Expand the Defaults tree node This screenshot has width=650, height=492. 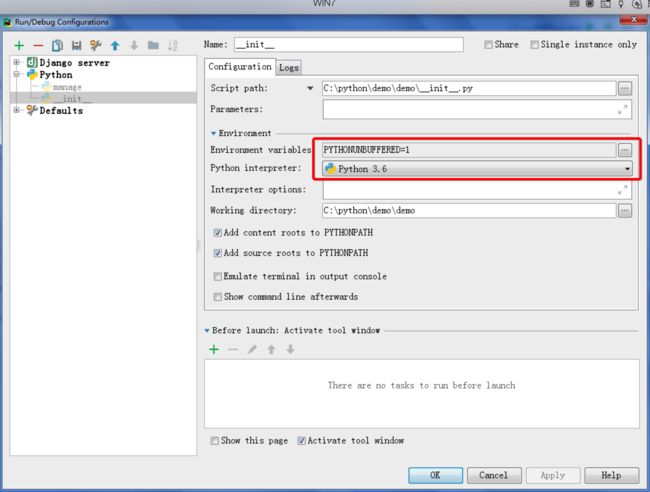17,110
